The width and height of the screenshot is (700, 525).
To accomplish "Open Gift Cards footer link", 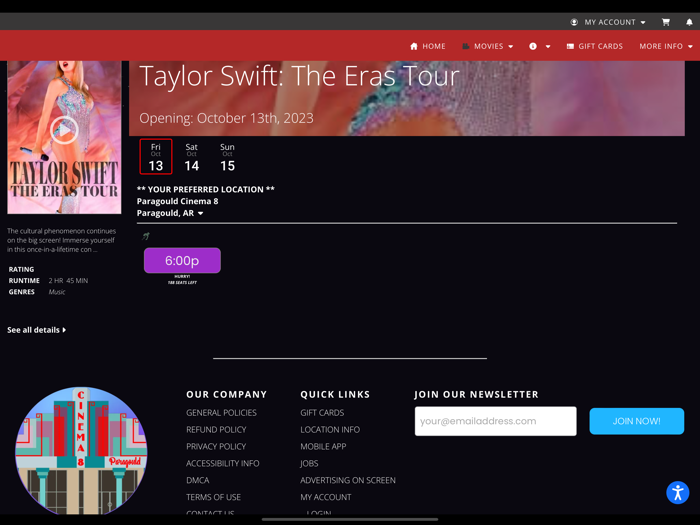I will click(322, 412).
